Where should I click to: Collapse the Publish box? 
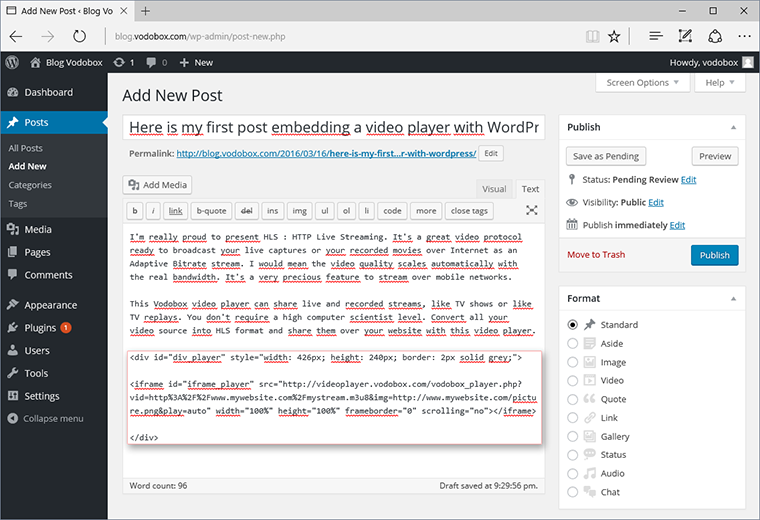coord(733,128)
